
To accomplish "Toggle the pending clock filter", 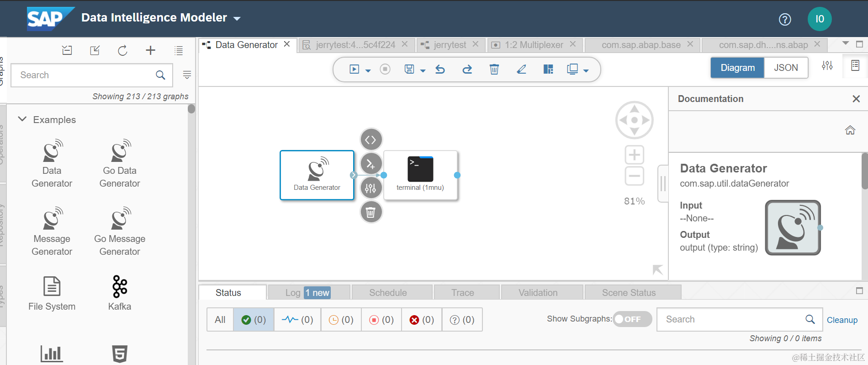I will coord(341,320).
